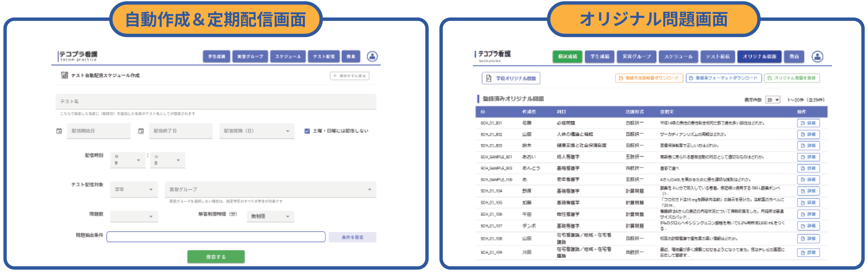Click the 条件を設定 button

[352, 237]
